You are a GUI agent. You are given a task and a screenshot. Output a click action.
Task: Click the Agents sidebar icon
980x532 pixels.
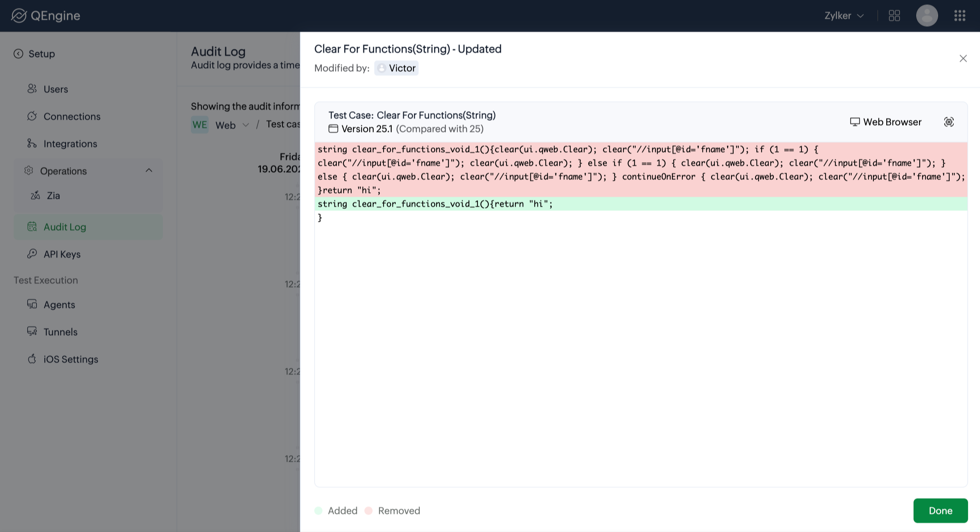pyautogui.click(x=32, y=304)
